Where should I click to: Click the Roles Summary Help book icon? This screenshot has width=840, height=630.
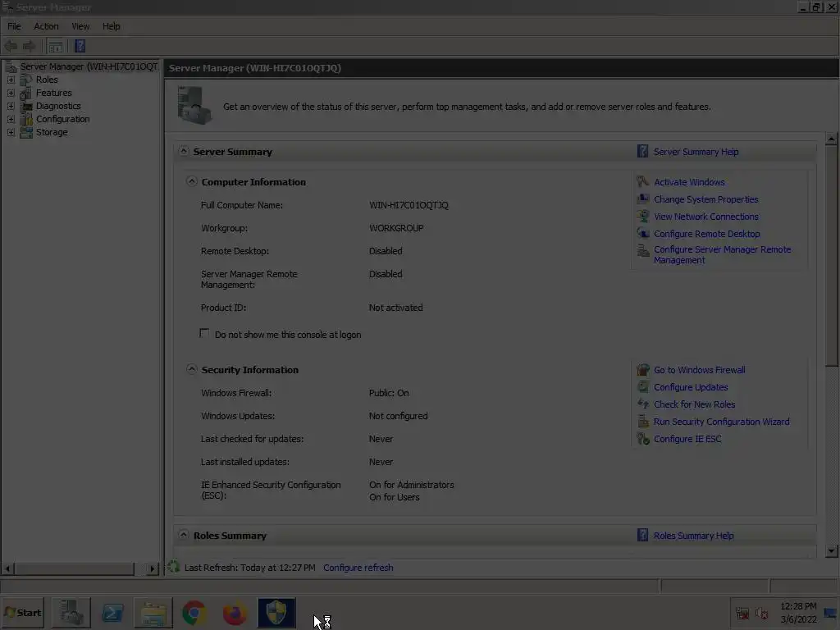click(x=642, y=535)
